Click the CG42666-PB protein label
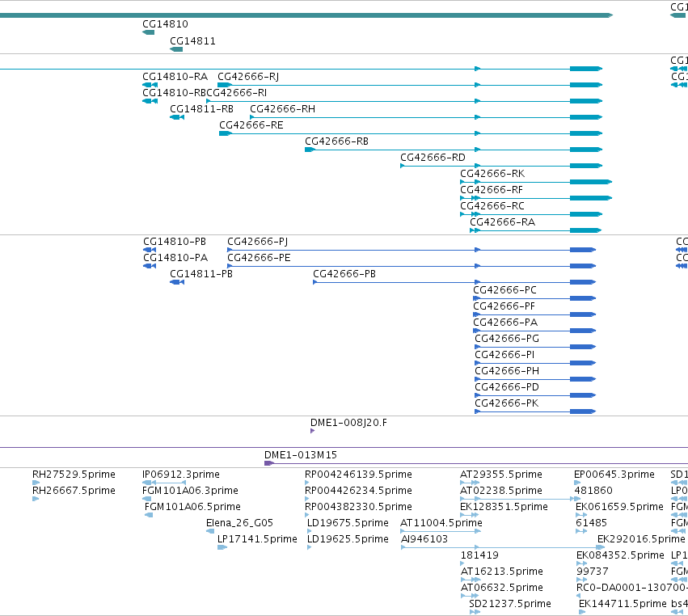This screenshot has width=688, height=616. coord(344,274)
